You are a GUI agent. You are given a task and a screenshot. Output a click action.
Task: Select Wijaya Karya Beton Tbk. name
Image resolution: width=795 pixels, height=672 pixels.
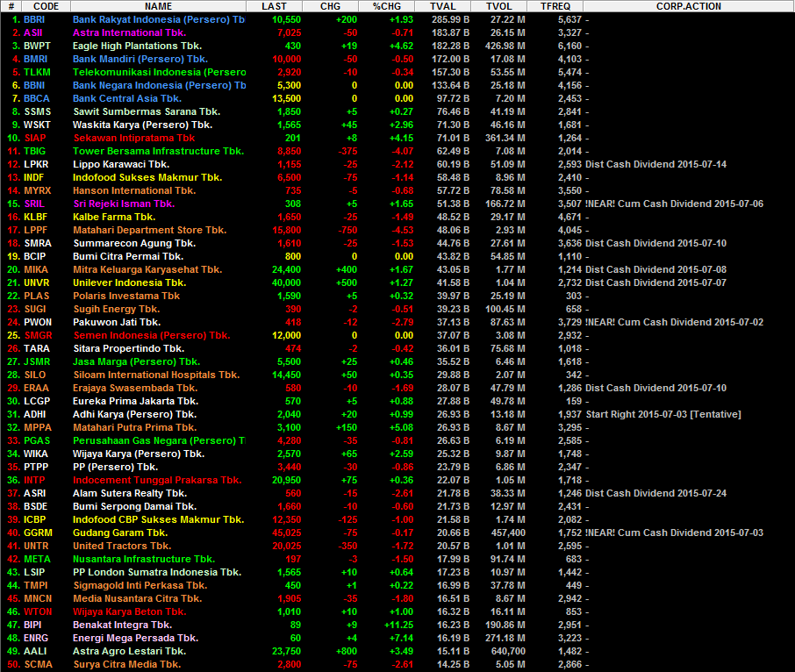tap(130, 612)
